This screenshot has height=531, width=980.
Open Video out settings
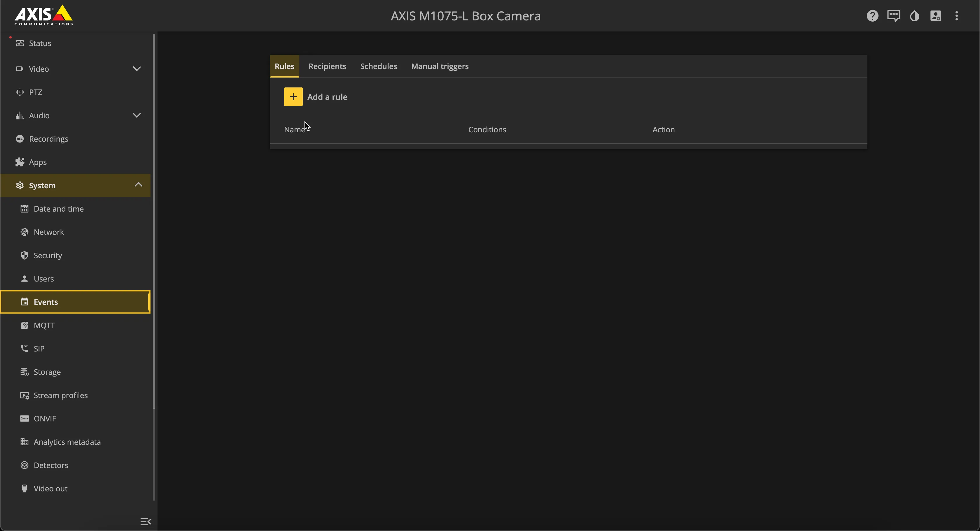pyautogui.click(x=75, y=488)
